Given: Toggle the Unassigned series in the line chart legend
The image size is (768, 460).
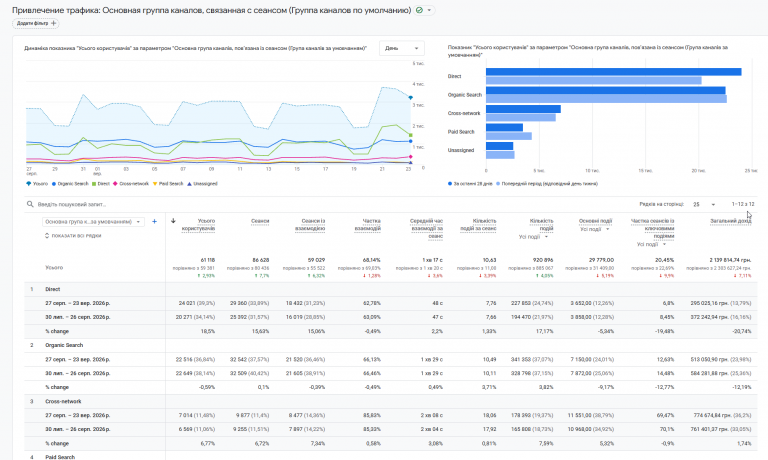Looking at the screenshot, I should pyautogui.click(x=202, y=184).
